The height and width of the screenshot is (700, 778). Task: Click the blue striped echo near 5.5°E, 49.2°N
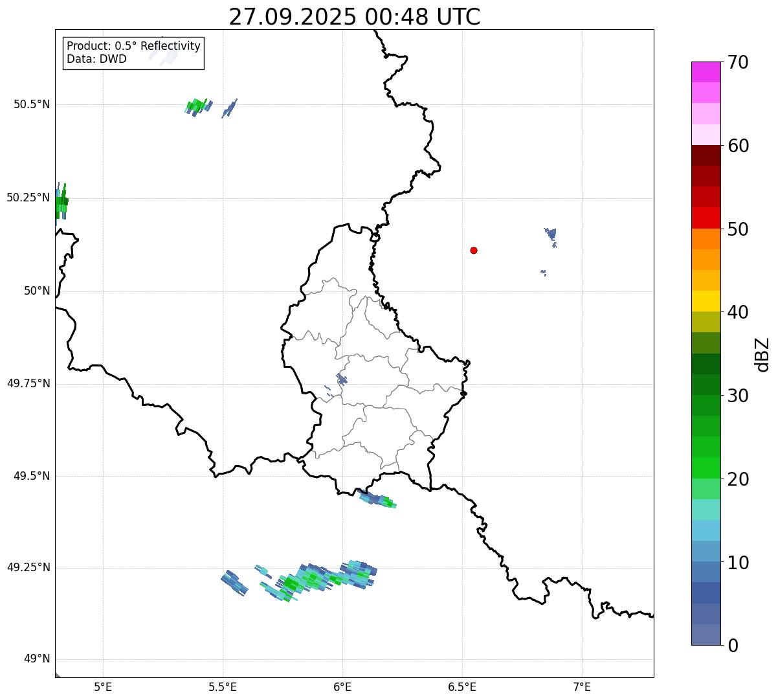pos(234,583)
